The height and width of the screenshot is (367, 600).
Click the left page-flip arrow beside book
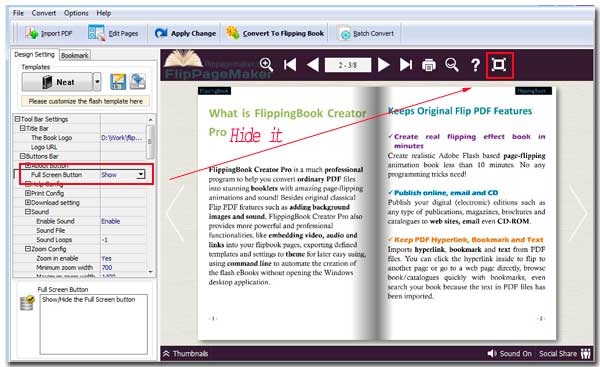[176, 214]
